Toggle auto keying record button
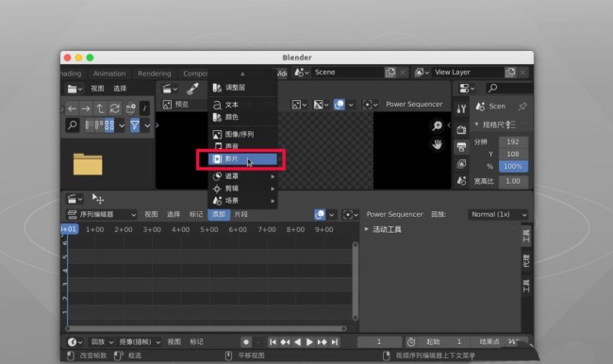This screenshot has height=364, width=613. (x=246, y=342)
